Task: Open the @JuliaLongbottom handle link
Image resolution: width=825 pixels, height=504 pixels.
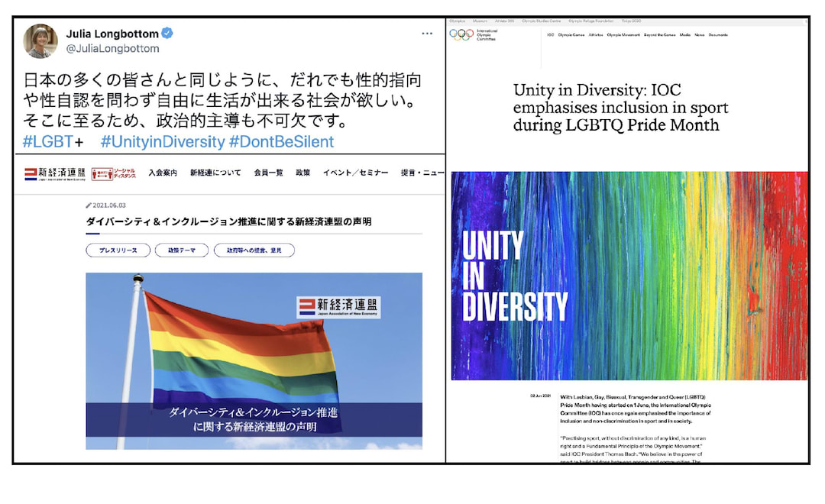Action: tap(112, 48)
